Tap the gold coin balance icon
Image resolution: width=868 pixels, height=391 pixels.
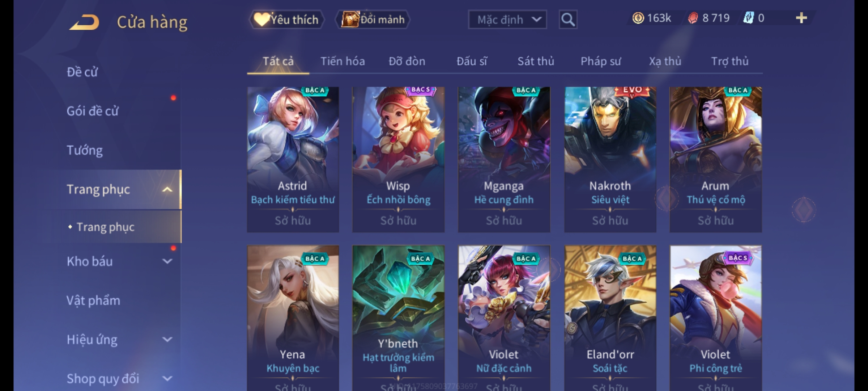(638, 18)
